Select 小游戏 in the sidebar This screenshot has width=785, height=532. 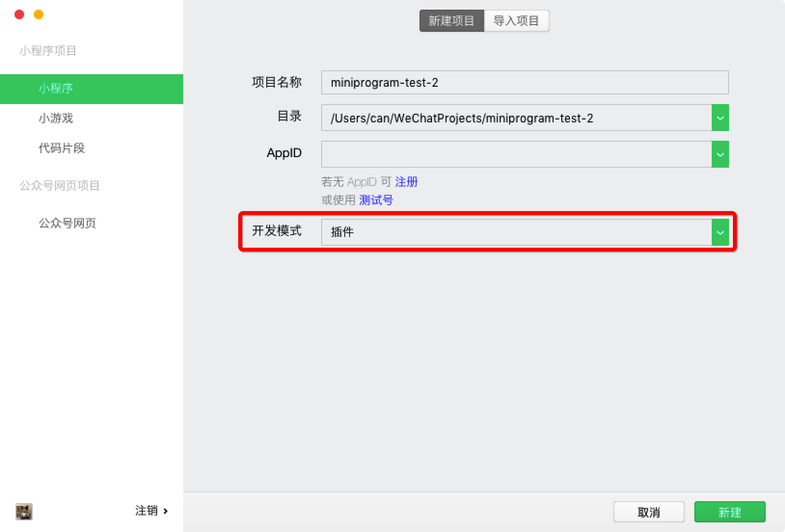click(56, 118)
